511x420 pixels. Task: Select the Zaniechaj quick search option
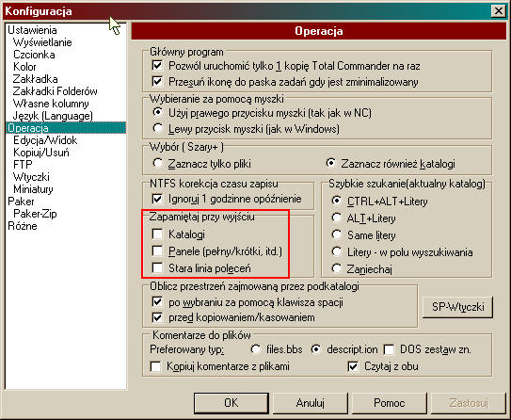coord(336,268)
